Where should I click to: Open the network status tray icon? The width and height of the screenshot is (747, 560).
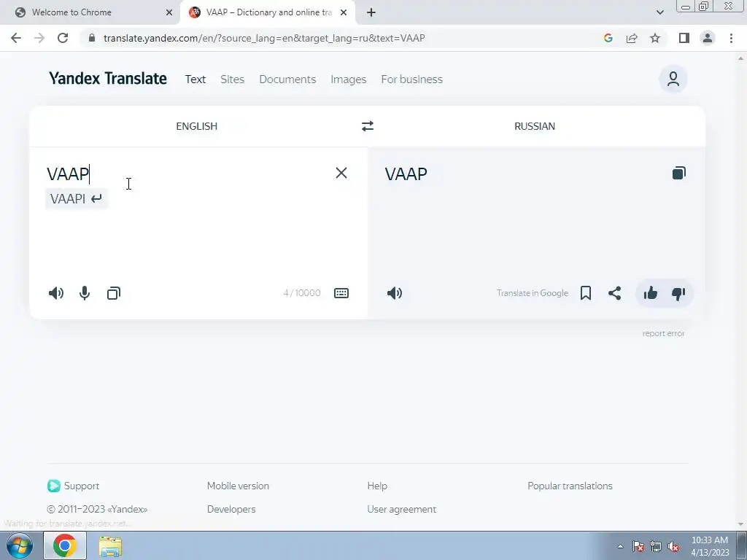pos(656,546)
